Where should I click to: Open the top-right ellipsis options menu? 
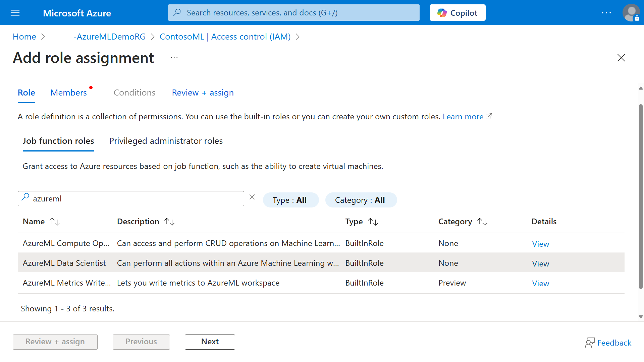[x=606, y=13]
